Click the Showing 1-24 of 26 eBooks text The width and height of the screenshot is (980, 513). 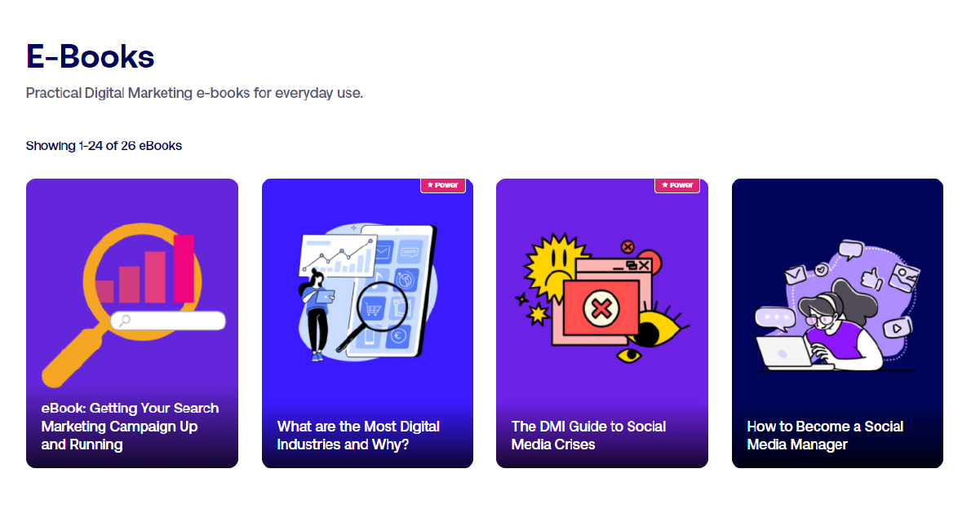[x=104, y=146]
